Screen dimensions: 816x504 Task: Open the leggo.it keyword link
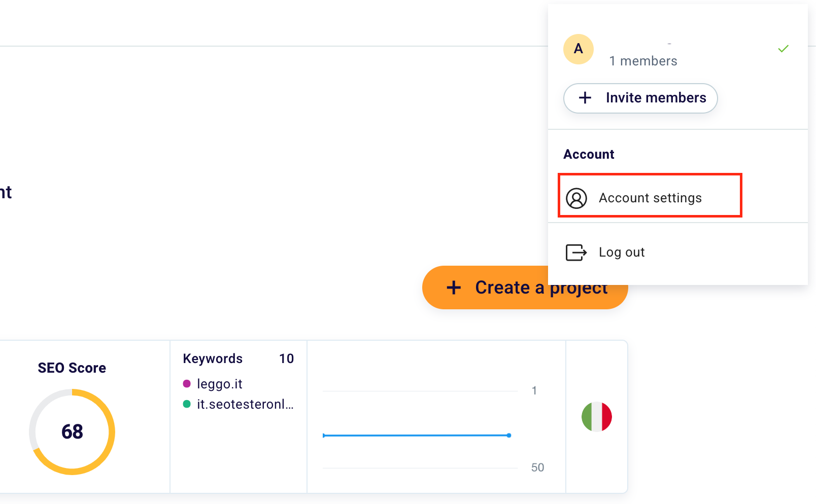[220, 384]
